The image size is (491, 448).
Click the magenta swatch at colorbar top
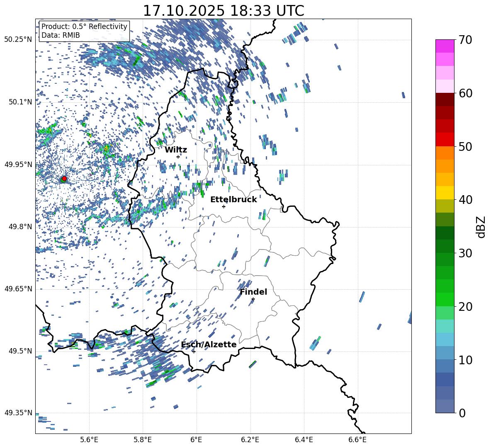tap(445, 46)
